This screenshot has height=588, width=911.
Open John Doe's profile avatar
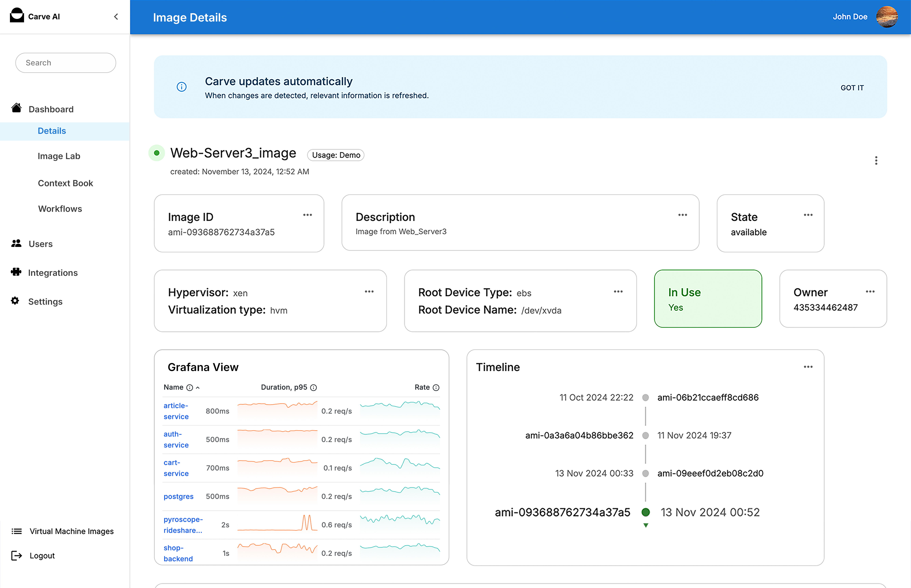pyautogui.click(x=887, y=17)
